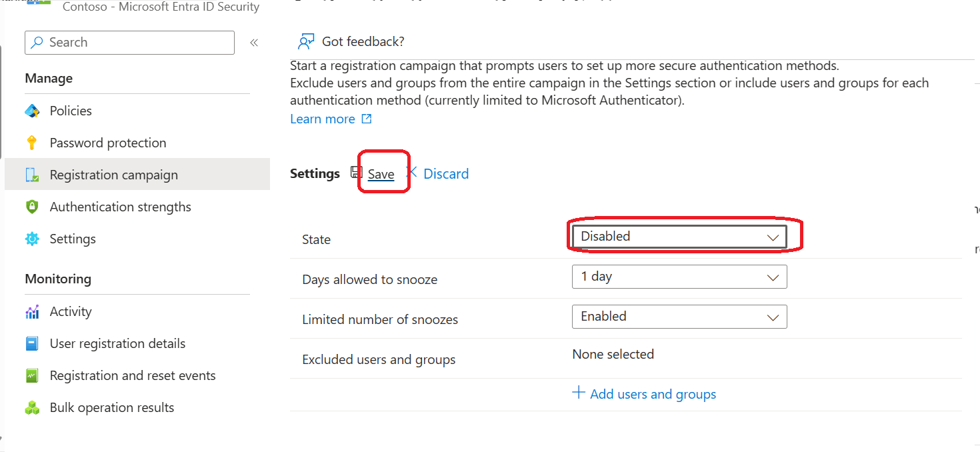Click the save disk icon next to Settings

[355, 172]
